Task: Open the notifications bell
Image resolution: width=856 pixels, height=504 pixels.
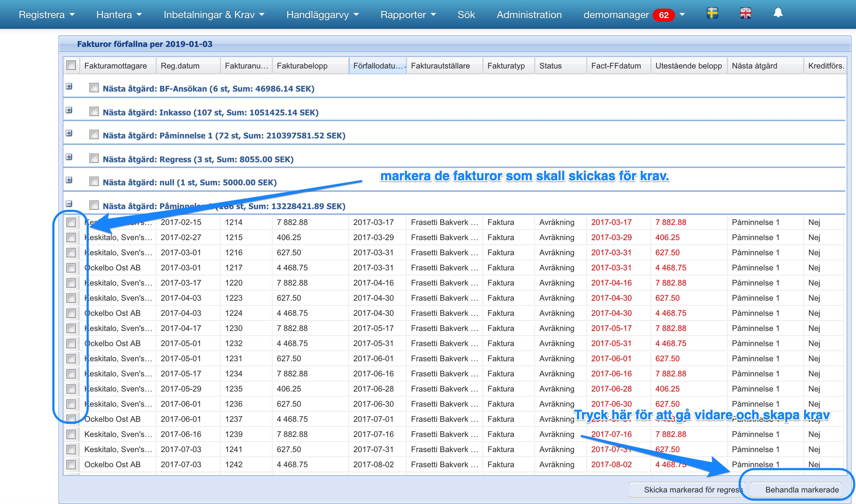Action: [778, 13]
